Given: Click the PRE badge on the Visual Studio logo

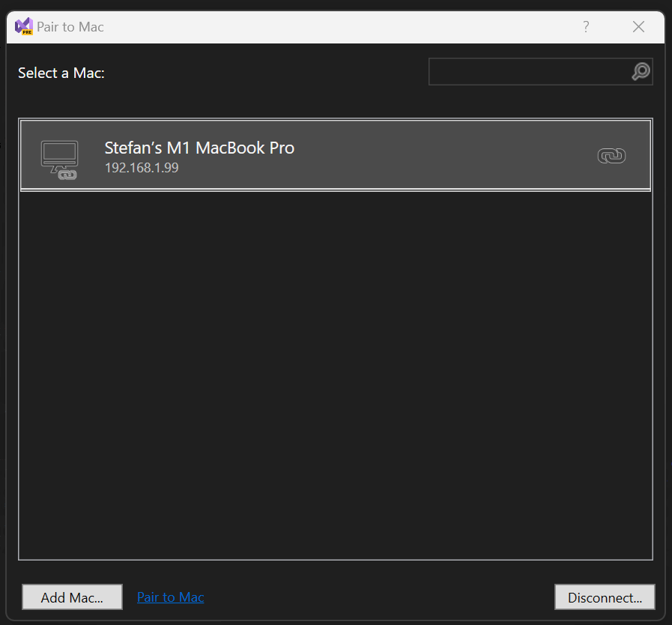Looking at the screenshot, I should 27,31.
